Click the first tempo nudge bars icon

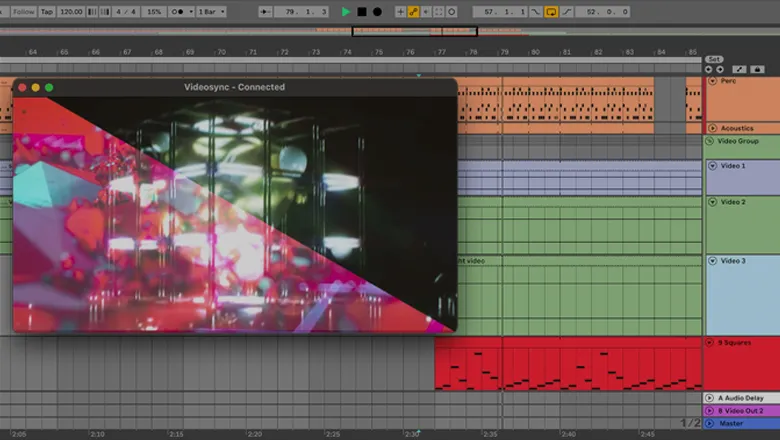point(92,11)
